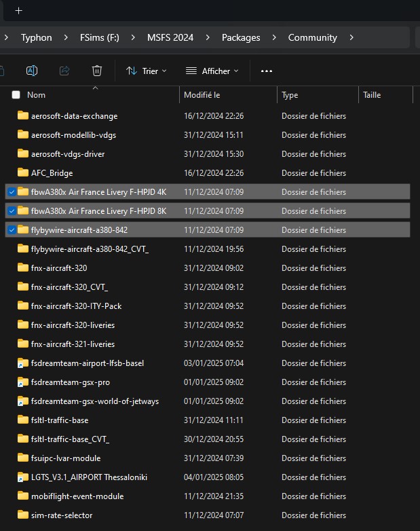Open the Trier sort dropdown
The image size is (420, 531).
[146, 71]
